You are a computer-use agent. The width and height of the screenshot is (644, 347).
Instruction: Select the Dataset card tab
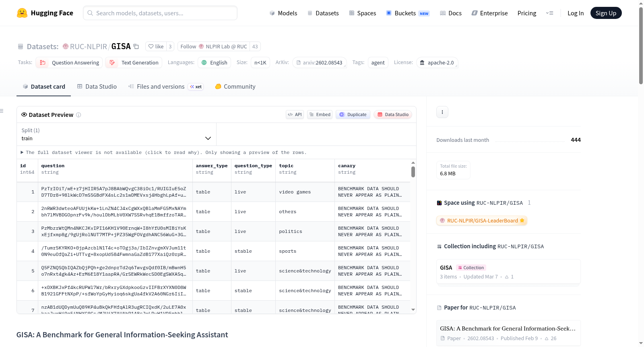[x=44, y=87]
